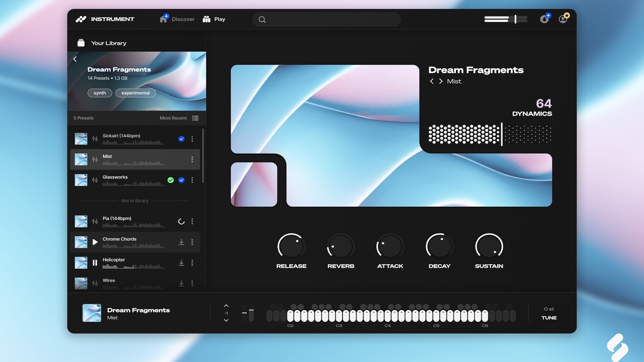
Task: Click the droplet notification icon in top bar
Action: [544, 19]
